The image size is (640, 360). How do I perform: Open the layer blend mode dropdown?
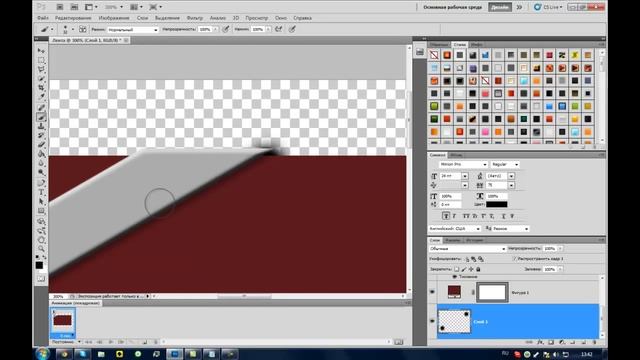(467, 249)
